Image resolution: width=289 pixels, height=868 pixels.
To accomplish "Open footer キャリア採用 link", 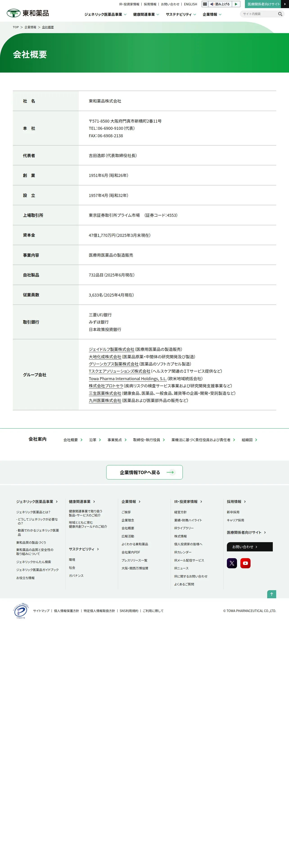I will point(235,520).
